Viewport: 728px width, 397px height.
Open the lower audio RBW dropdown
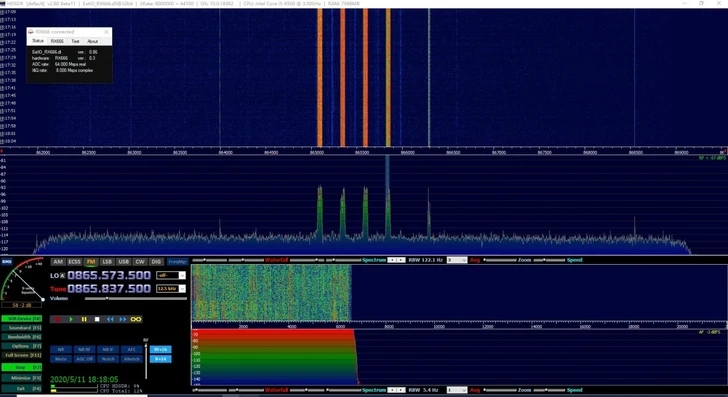click(456, 390)
